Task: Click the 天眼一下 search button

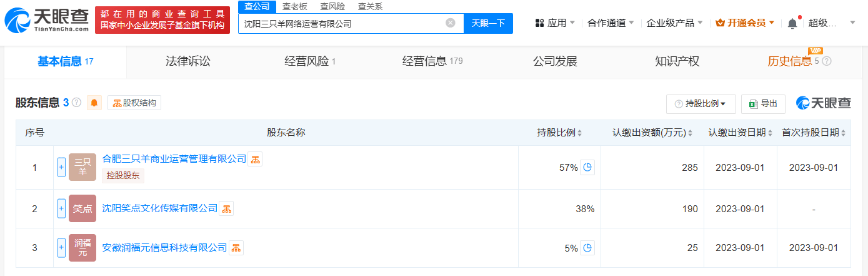Action: pyautogui.click(x=488, y=23)
